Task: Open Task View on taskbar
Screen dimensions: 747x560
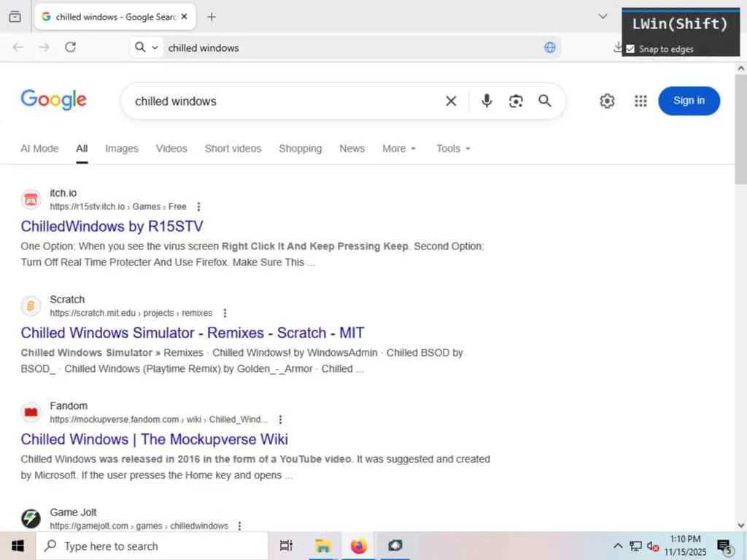Action: coord(286,545)
